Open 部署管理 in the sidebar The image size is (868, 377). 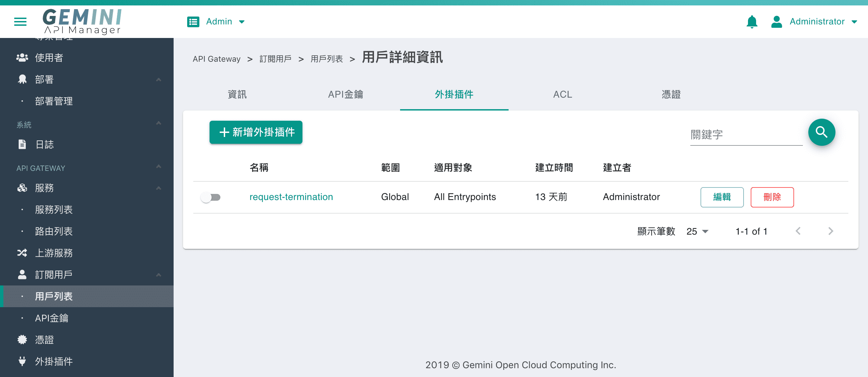(54, 101)
